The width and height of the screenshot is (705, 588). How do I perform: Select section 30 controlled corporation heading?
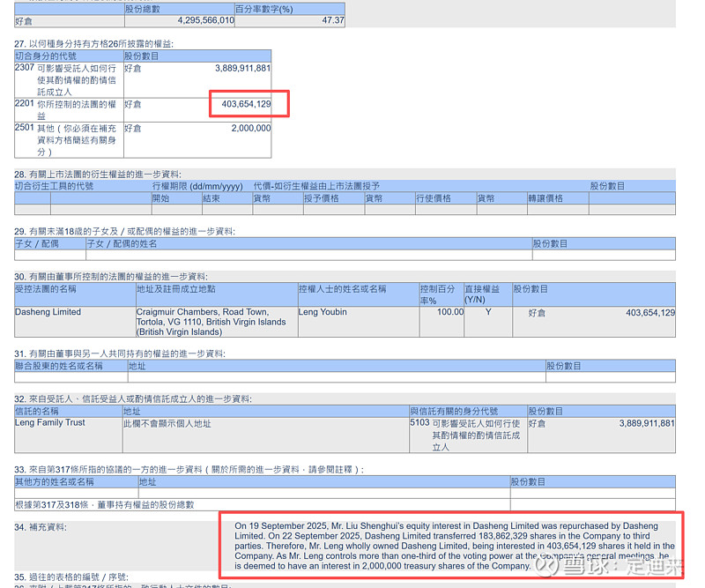click(x=111, y=277)
